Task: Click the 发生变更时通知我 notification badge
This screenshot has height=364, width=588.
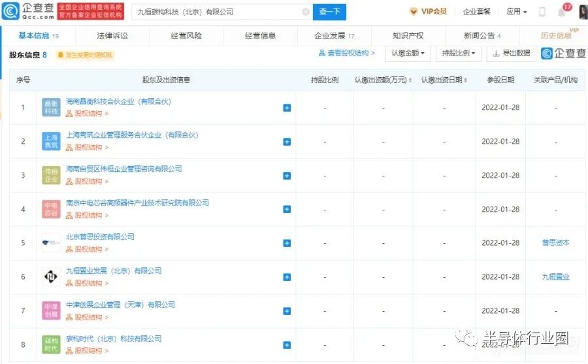Action: point(85,55)
